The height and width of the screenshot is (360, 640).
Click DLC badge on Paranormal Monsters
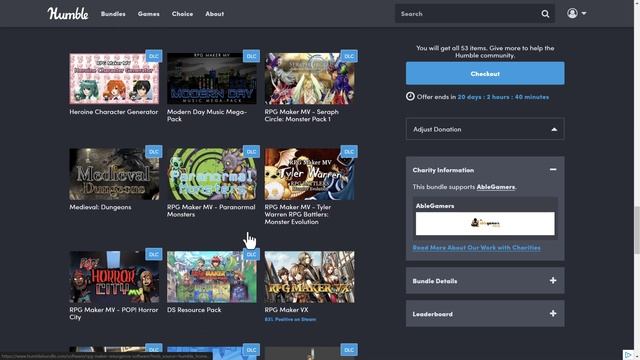251,152
